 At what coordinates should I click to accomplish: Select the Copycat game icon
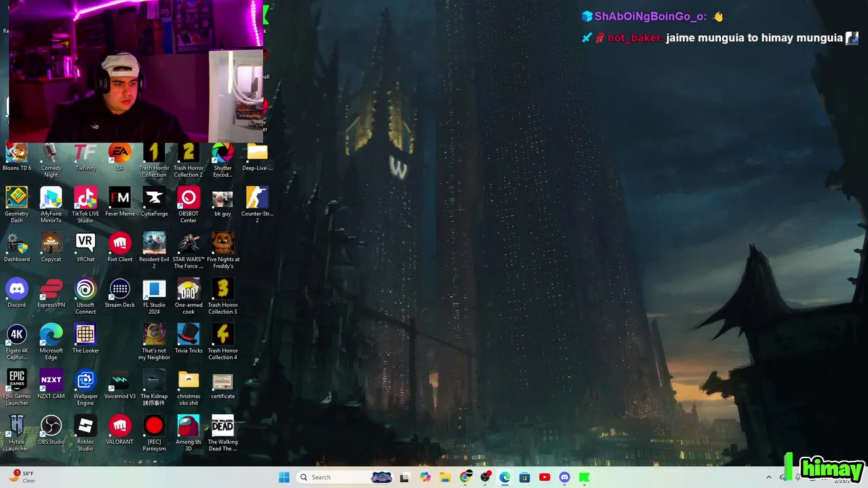click(x=51, y=247)
